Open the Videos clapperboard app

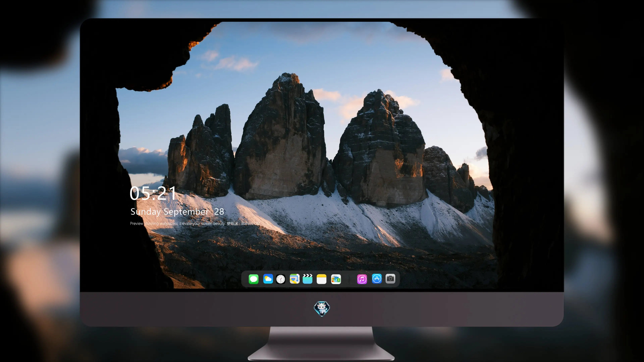click(x=308, y=279)
